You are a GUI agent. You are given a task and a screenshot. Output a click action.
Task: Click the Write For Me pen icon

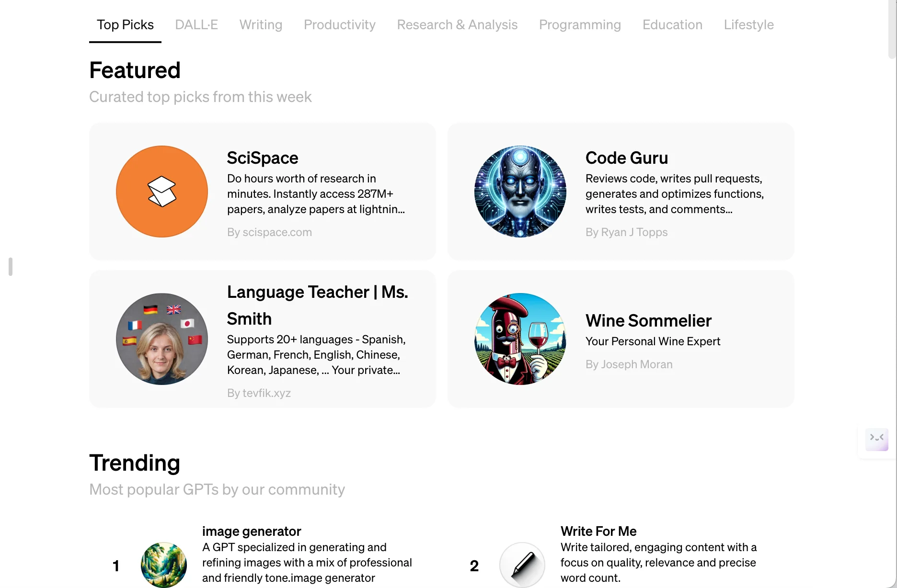522,565
